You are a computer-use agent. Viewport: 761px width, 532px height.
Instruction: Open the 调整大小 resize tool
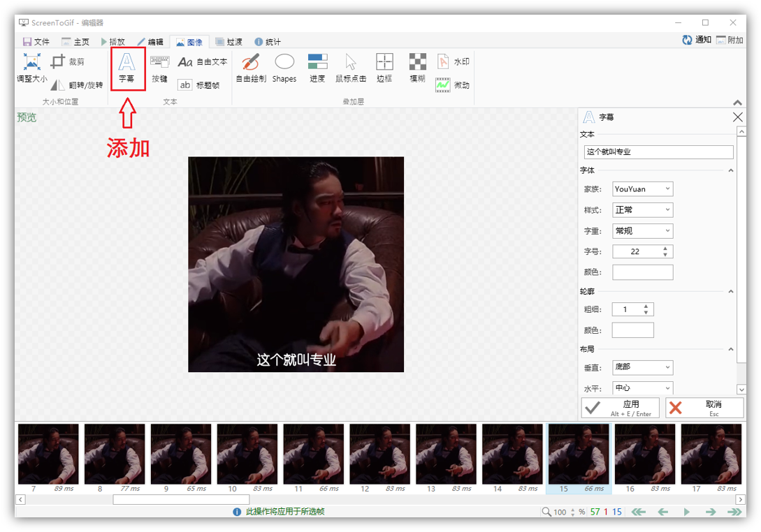click(32, 68)
